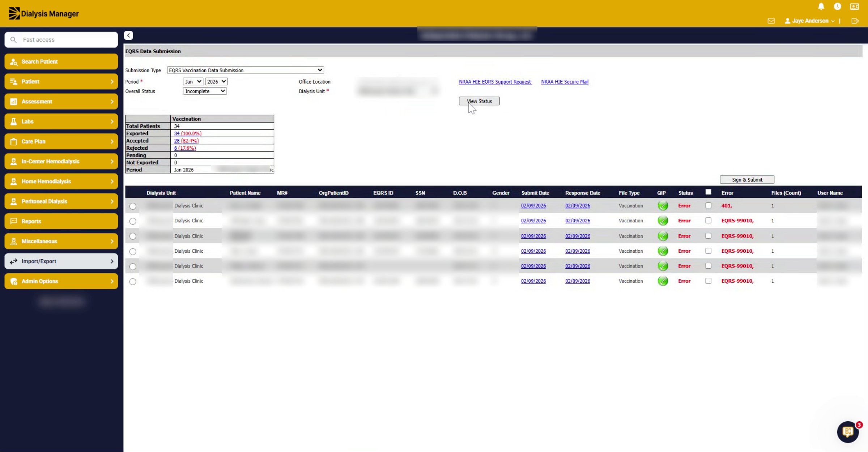Open the Period year dropdown showing 2026
The image size is (868, 452).
tap(216, 82)
